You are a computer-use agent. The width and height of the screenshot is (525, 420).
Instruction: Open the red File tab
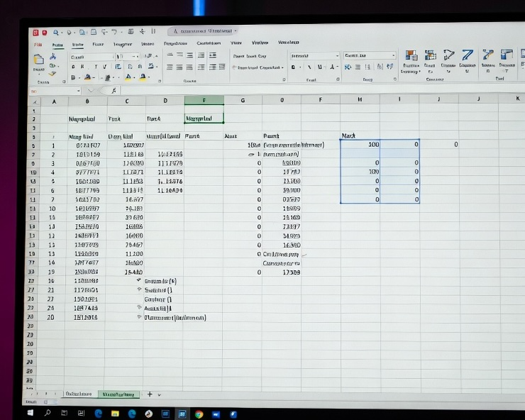38,45
